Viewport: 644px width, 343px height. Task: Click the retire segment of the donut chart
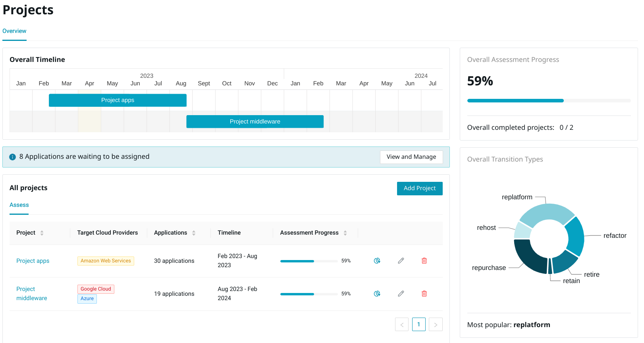[x=565, y=262]
